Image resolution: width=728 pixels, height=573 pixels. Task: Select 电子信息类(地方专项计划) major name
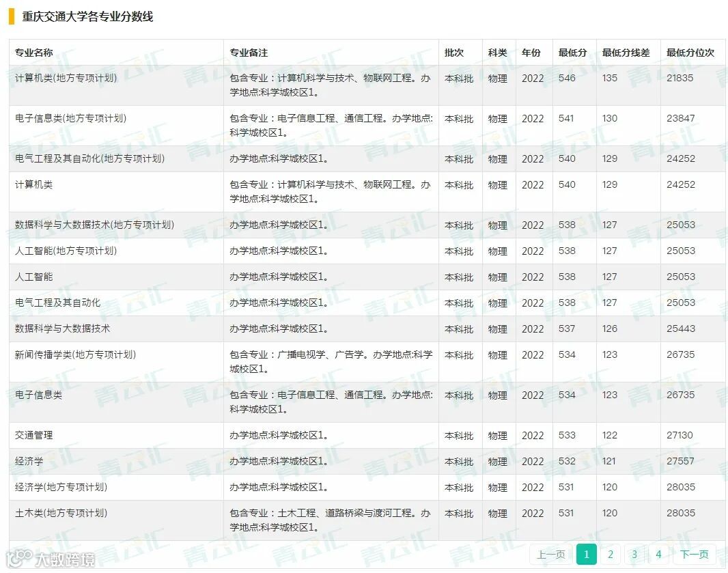coord(70,118)
